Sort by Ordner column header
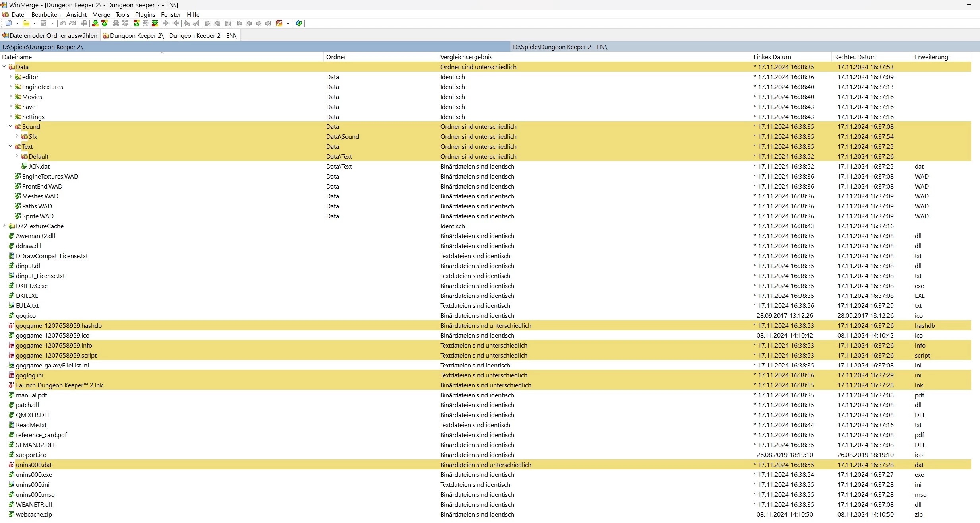Viewport: 980px width, 523px height. click(380, 57)
